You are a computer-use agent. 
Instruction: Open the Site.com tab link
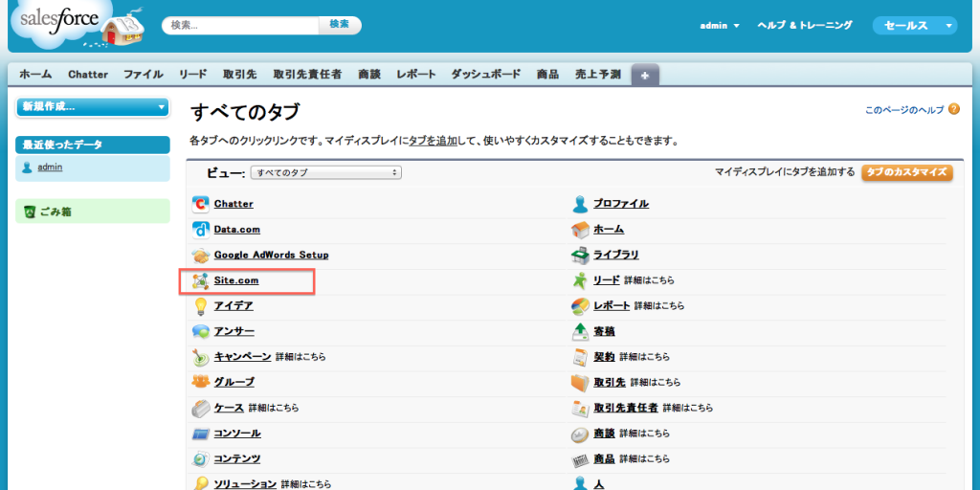(x=236, y=281)
